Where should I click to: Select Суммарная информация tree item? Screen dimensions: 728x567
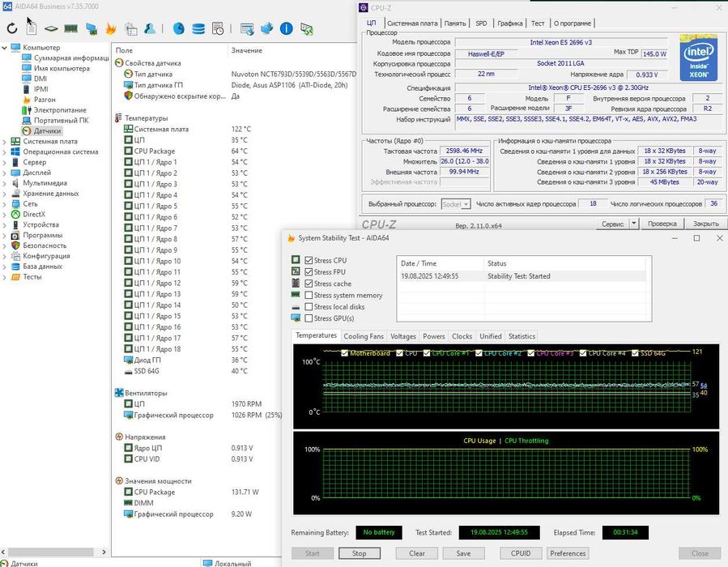tap(71, 58)
